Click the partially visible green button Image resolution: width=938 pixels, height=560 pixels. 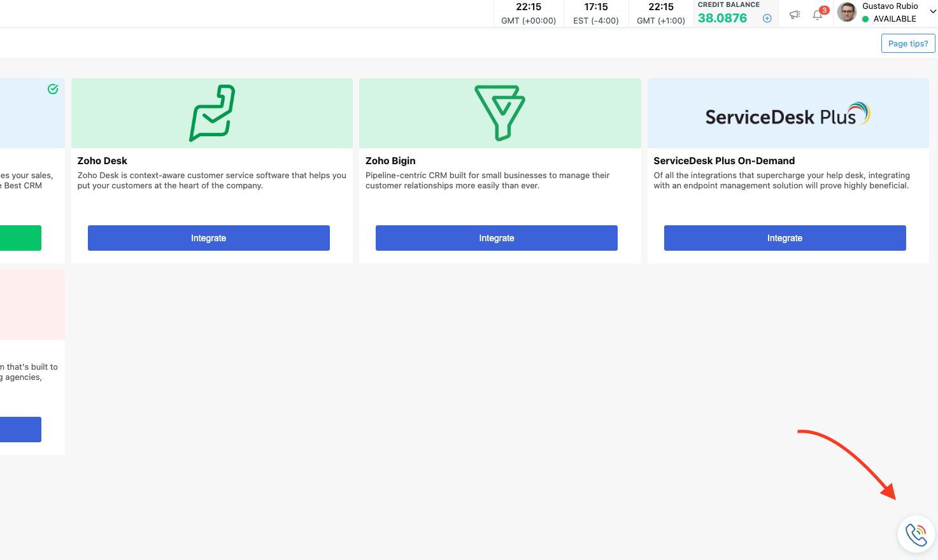click(20, 238)
